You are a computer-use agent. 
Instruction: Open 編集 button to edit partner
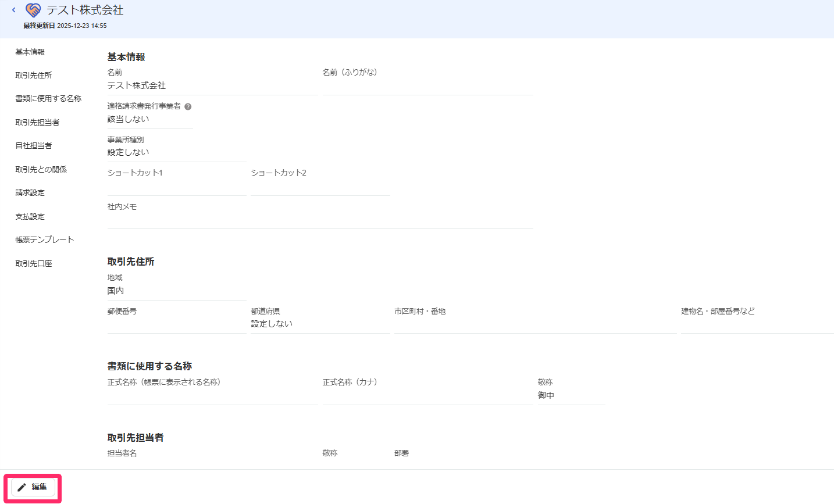tap(33, 487)
